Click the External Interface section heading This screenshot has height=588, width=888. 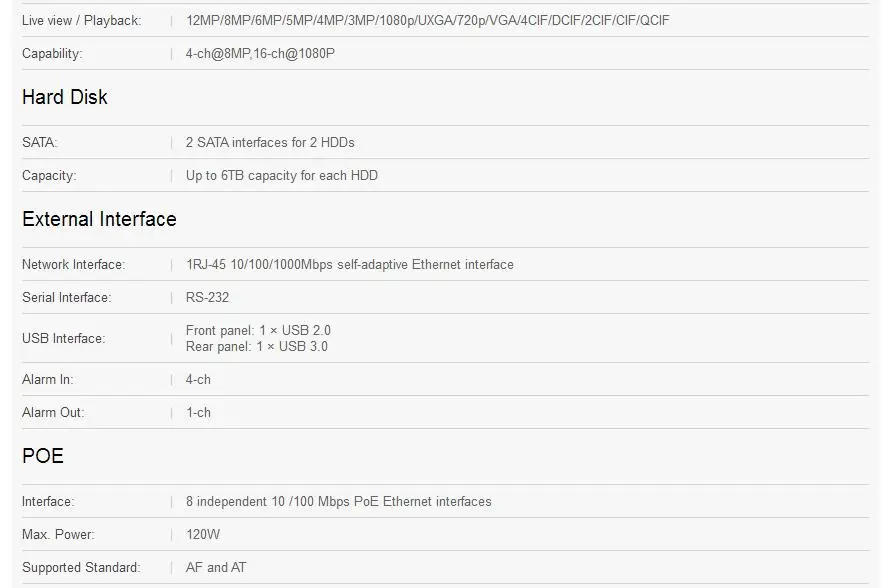pos(99,219)
